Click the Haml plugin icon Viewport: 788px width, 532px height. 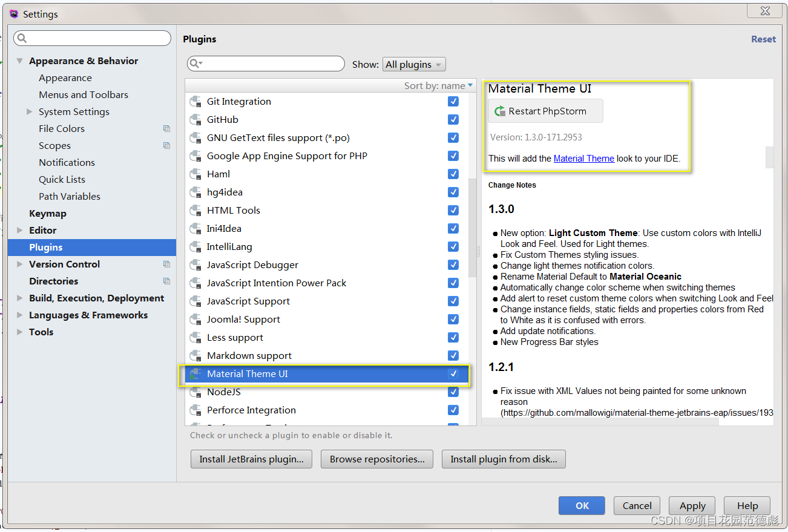pos(195,174)
